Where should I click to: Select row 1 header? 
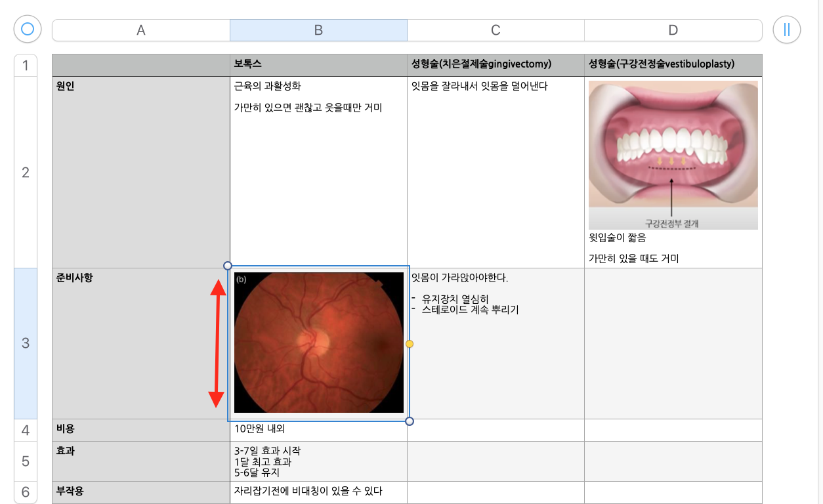pos(26,66)
